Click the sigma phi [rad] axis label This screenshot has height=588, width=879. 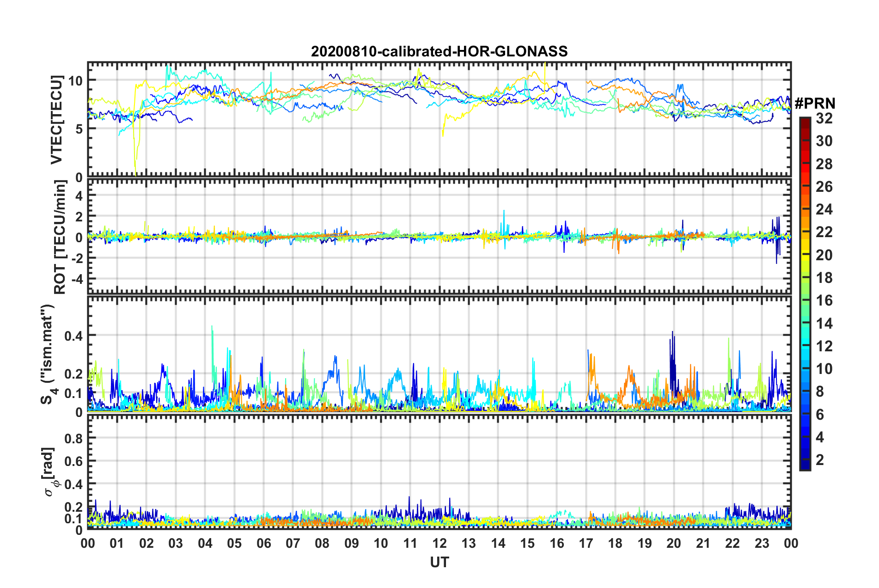[x=50, y=472]
